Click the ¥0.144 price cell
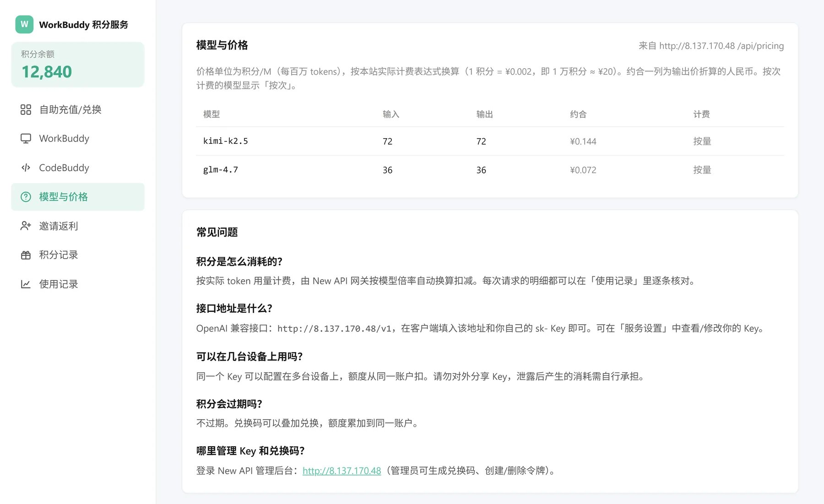The image size is (824, 504). point(583,141)
